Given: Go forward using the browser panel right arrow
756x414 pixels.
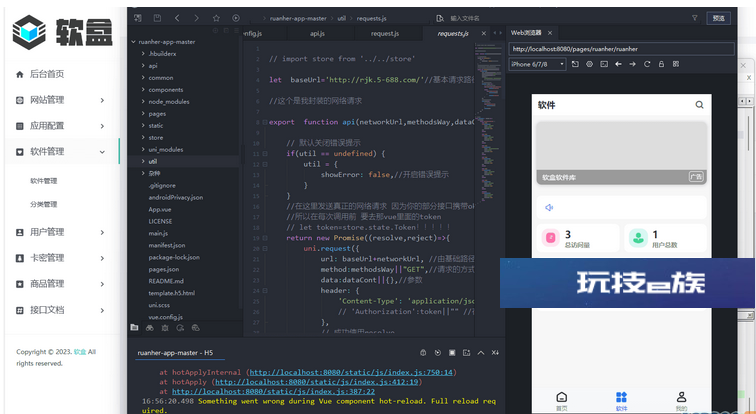Looking at the screenshot, I should point(633,64).
